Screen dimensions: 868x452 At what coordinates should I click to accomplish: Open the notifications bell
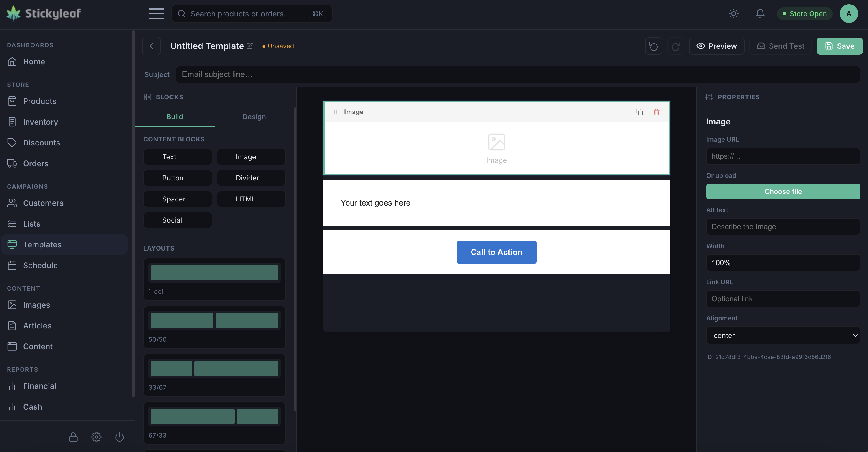pos(760,14)
